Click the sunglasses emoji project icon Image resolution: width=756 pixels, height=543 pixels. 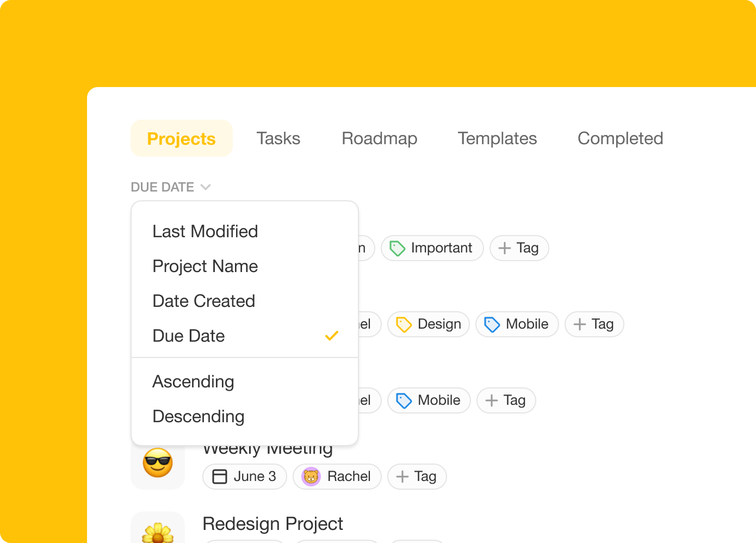[158, 463]
